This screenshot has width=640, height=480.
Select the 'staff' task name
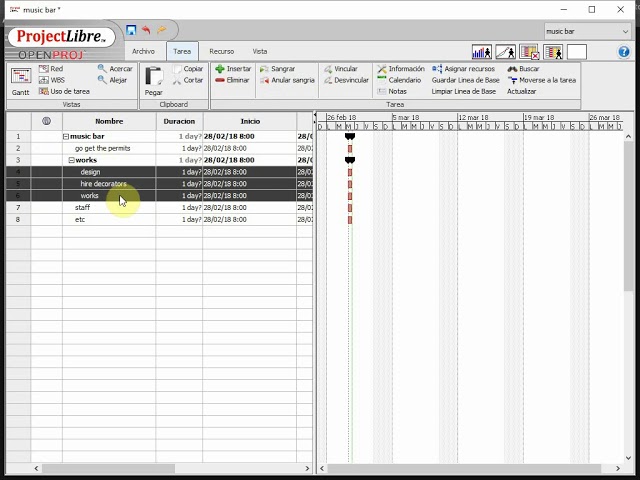coord(82,207)
